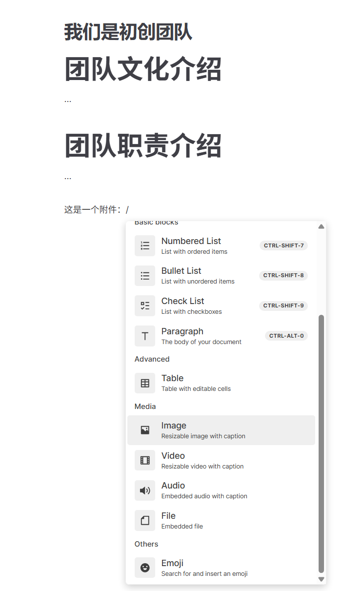The width and height of the screenshot is (364, 591).
Task: Select File embedded file option
Action: pos(221,521)
